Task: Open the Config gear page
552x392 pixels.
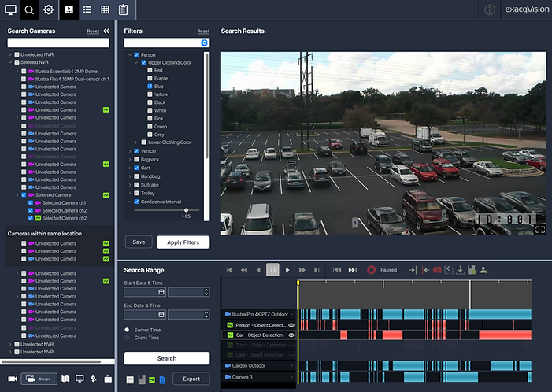Action: [x=48, y=10]
